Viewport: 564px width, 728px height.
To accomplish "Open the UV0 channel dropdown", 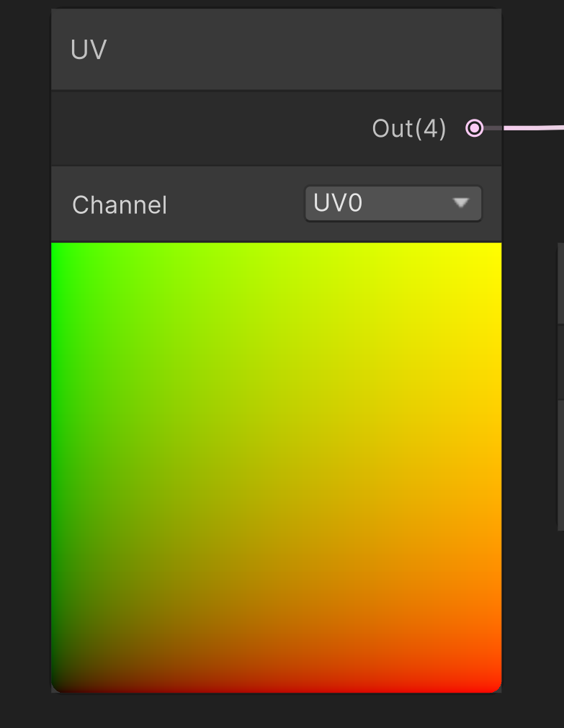I will click(393, 204).
